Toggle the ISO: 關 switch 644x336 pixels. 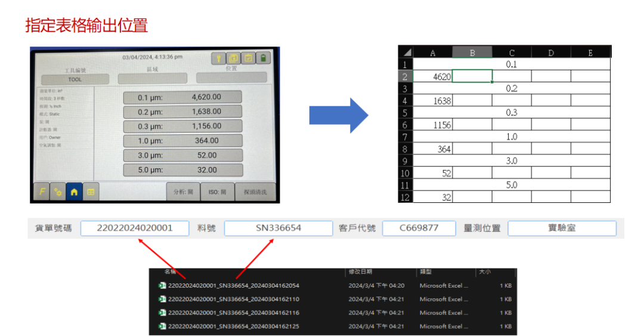point(218,192)
